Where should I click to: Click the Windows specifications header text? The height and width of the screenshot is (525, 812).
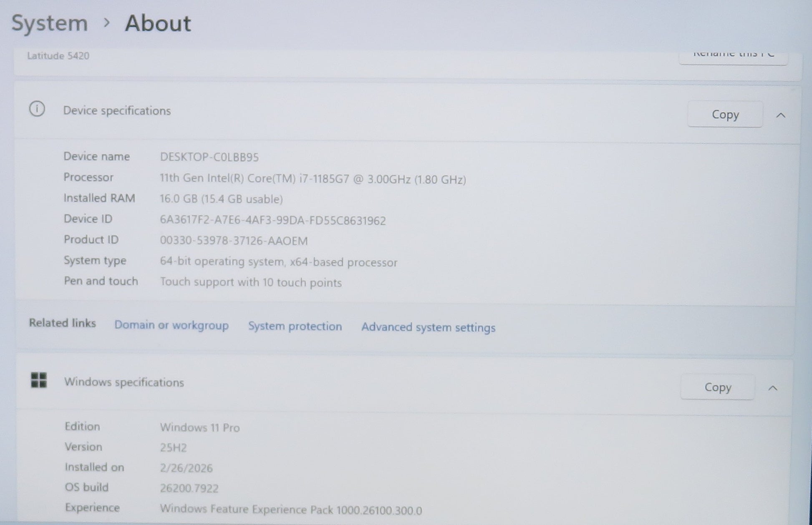[x=124, y=382]
